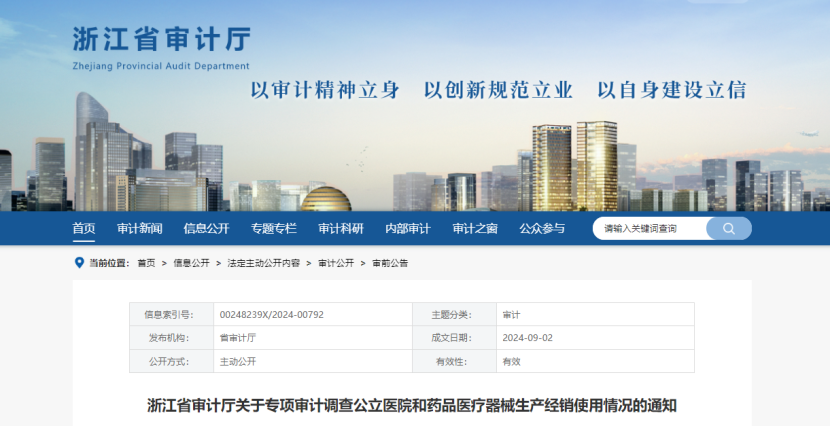Focus the keyword search field
Screen dimensions: 831x427
[x=650, y=229]
